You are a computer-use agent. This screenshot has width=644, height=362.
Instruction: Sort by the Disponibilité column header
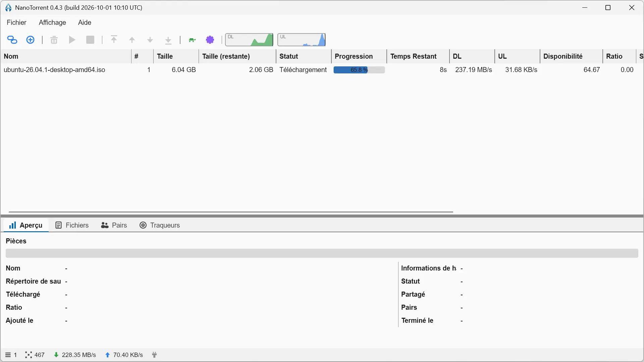571,56
